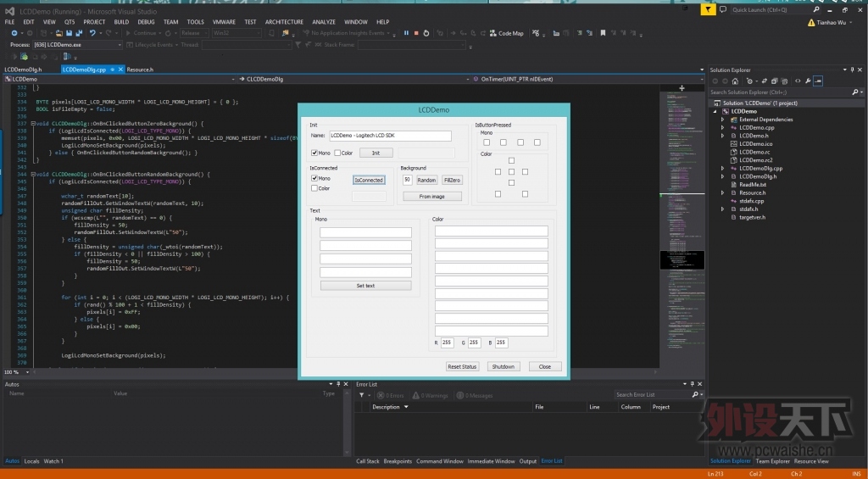The image size is (868, 479).
Task: Expand the External Dependencies node
Action: click(x=722, y=119)
